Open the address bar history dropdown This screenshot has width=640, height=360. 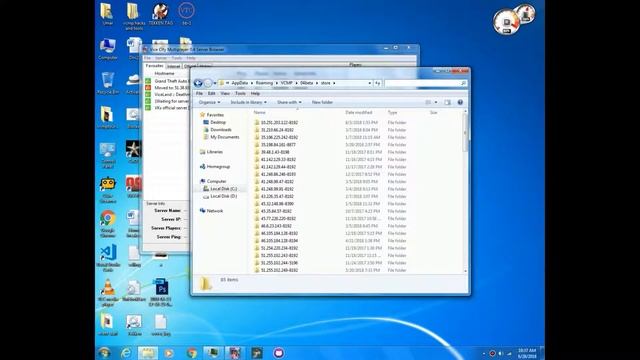point(369,83)
